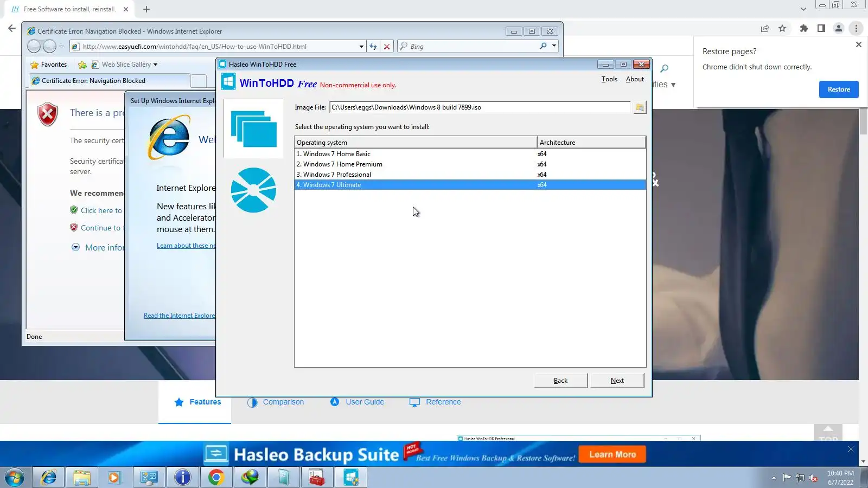
Task: Click IE Bing search magnifier icon
Action: [543, 46]
